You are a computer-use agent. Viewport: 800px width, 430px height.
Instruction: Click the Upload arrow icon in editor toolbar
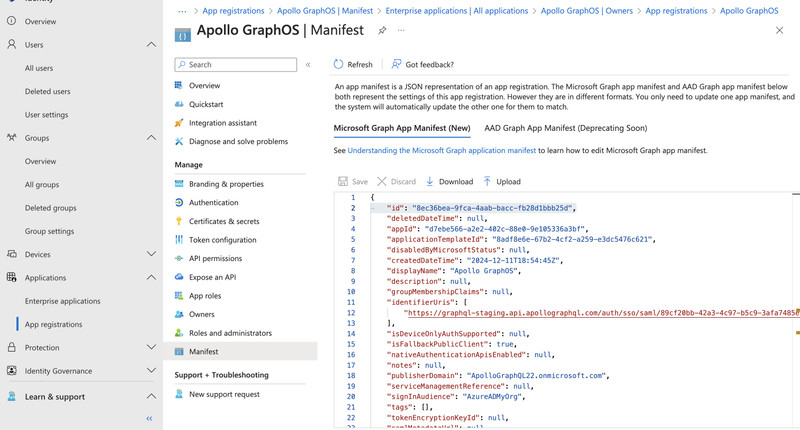487,181
